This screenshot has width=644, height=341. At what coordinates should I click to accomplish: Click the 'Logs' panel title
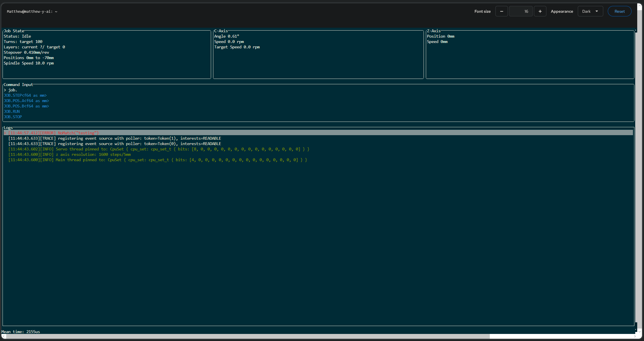coord(8,128)
